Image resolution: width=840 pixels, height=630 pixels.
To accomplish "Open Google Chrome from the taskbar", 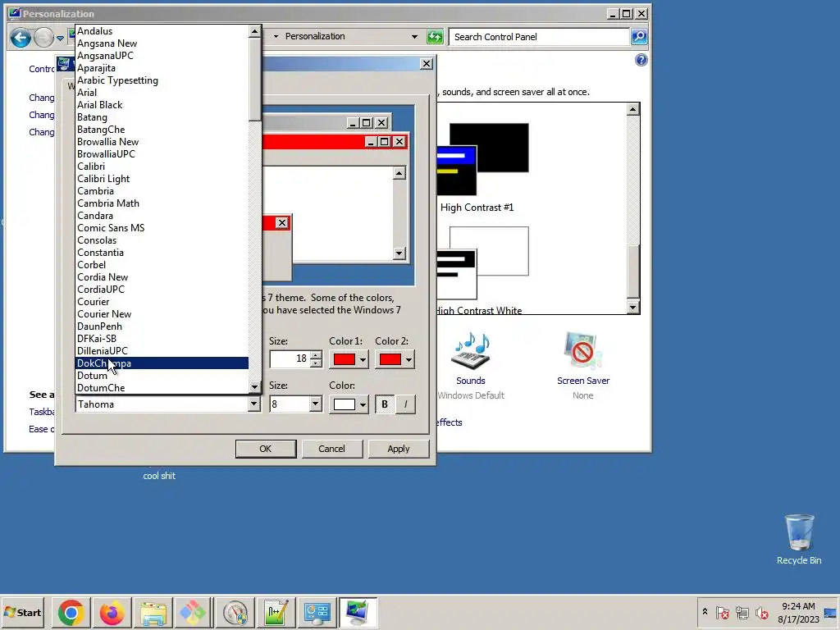I will (x=71, y=612).
